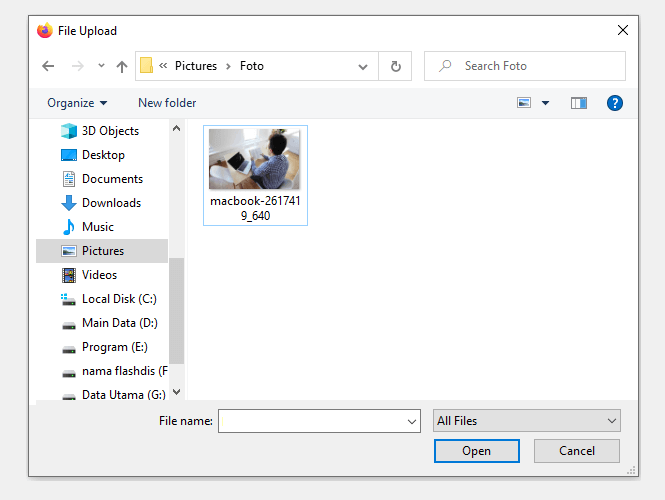Click the Pictures icon in sidebar
The width and height of the screenshot is (665, 500).
coord(69,251)
